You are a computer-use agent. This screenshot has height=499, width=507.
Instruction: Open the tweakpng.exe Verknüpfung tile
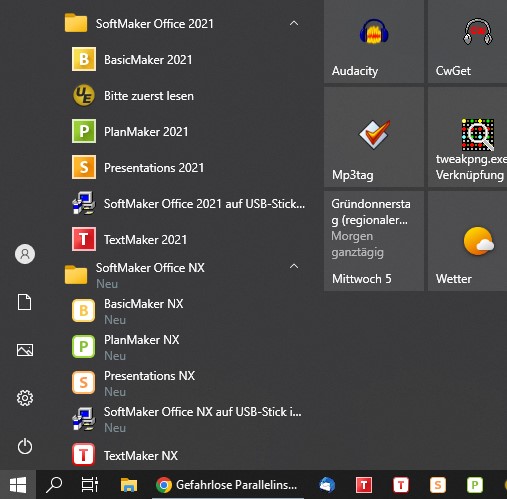coord(467,137)
